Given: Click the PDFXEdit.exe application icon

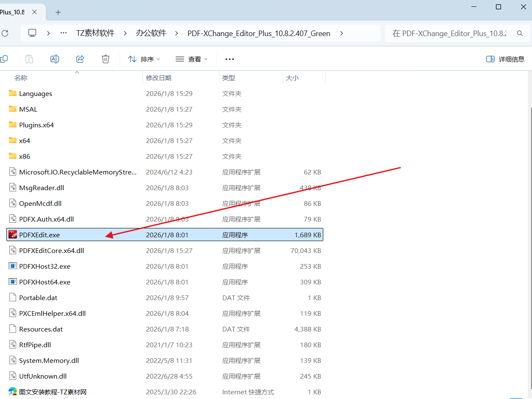Looking at the screenshot, I should [13, 235].
